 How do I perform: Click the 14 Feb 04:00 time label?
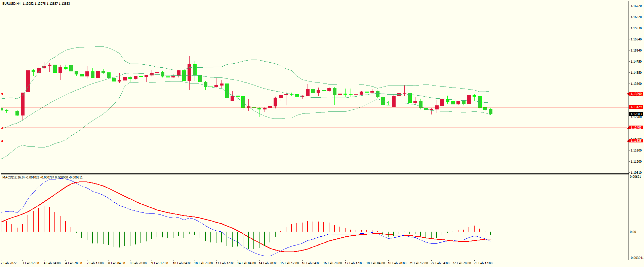(246, 263)
